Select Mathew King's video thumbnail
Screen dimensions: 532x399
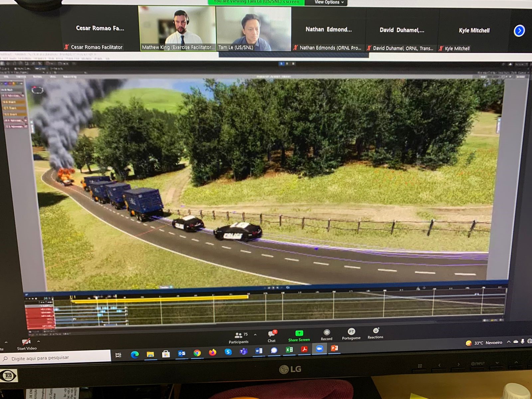(x=177, y=29)
